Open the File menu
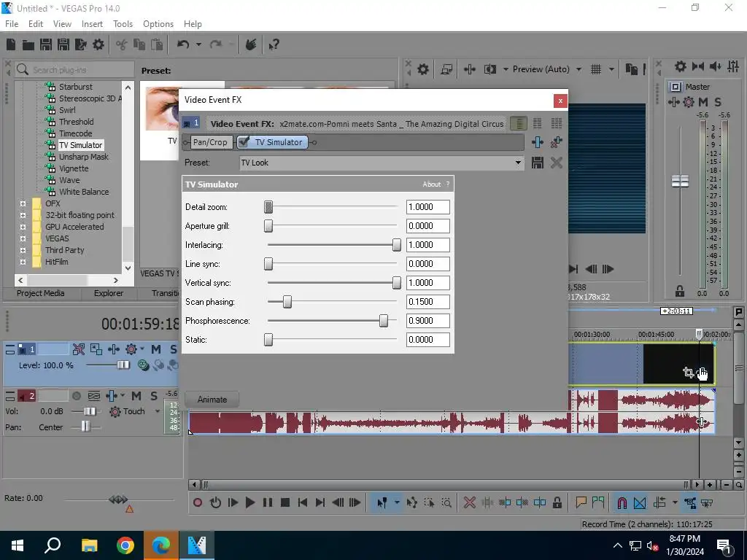Screen dimensions: 747x560 (x=12, y=24)
